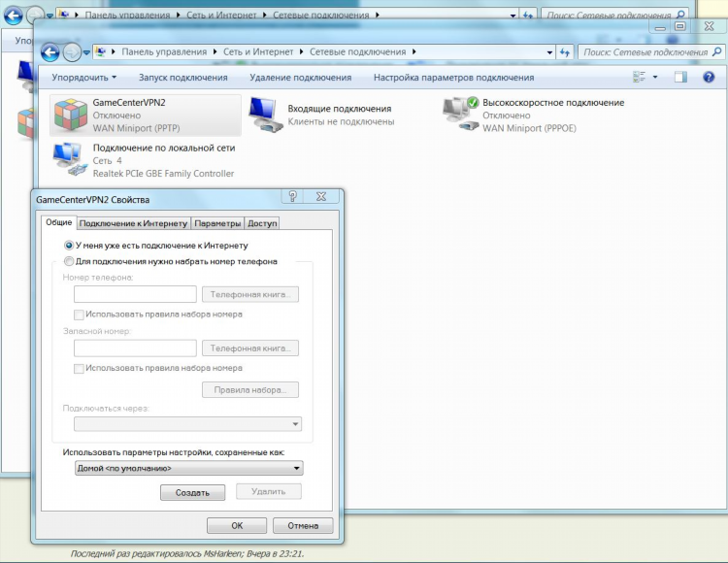Viewport: 728px width, 563px height.
Task: Switch to the Параметры tab
Action: 217,223
